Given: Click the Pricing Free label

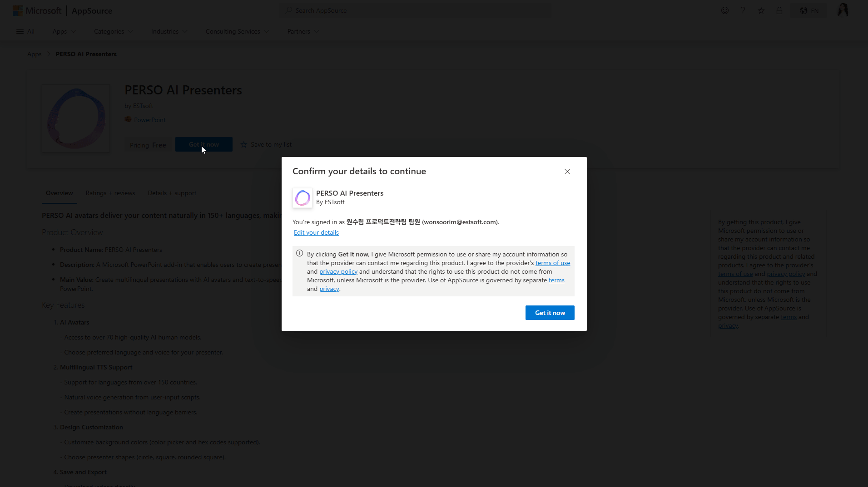Looking at the screenshot, I should coord(148,145).
